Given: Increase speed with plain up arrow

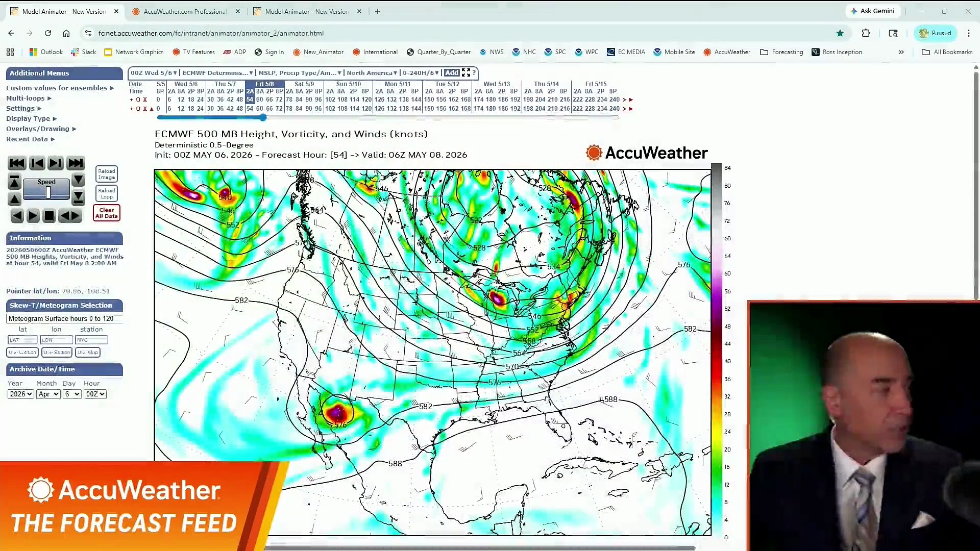Looking at the screenshot, I should [14, 198].
